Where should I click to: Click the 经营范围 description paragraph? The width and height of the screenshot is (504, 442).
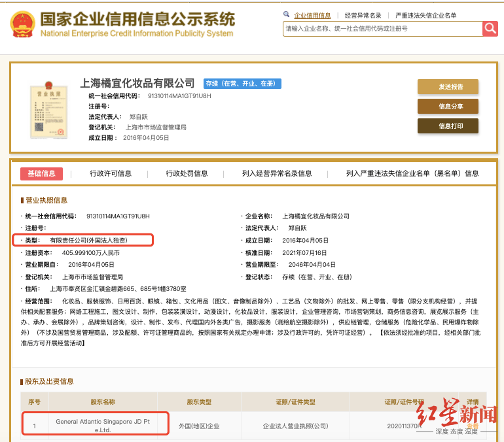tap(251, 322)
